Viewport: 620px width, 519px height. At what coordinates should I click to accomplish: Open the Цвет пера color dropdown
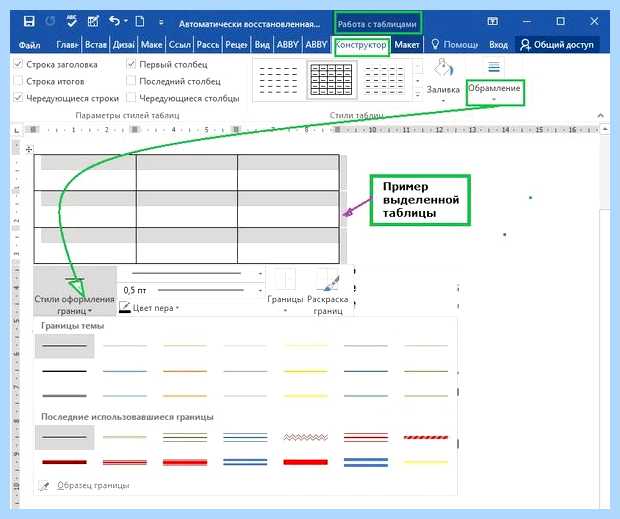point(178,308)
